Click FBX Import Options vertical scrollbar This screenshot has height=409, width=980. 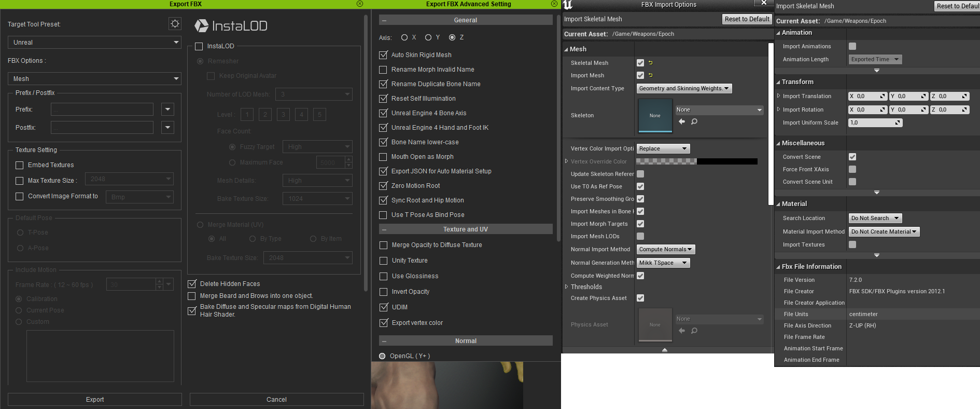pyautogui.click(x=771, y=124)
